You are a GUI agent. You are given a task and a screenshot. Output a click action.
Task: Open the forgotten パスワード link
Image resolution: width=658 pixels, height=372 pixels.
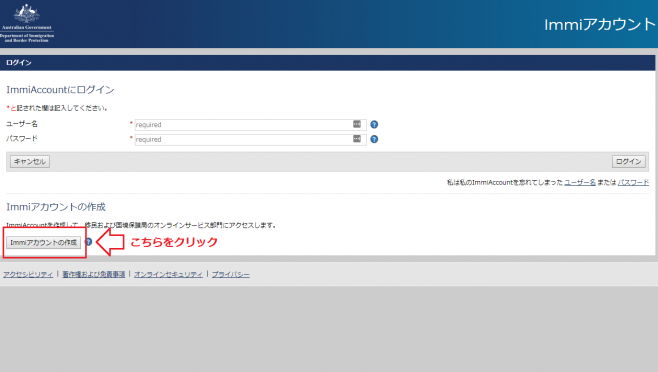[x=633, y=182]
